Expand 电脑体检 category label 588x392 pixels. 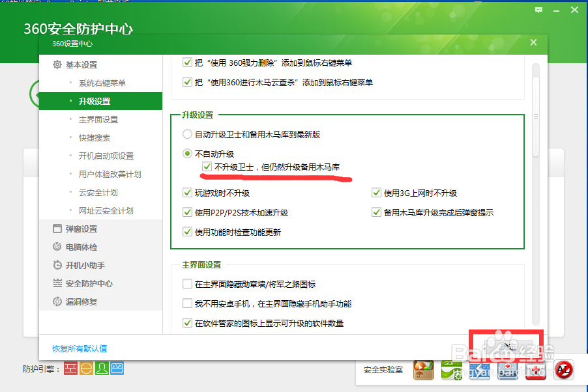(x=81, y=247)
